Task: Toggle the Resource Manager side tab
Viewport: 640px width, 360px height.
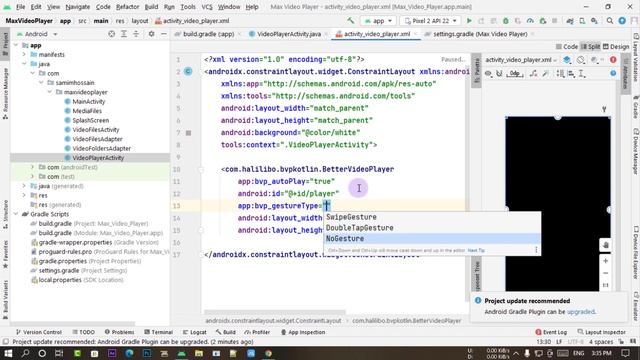Action: coord(5,93)
